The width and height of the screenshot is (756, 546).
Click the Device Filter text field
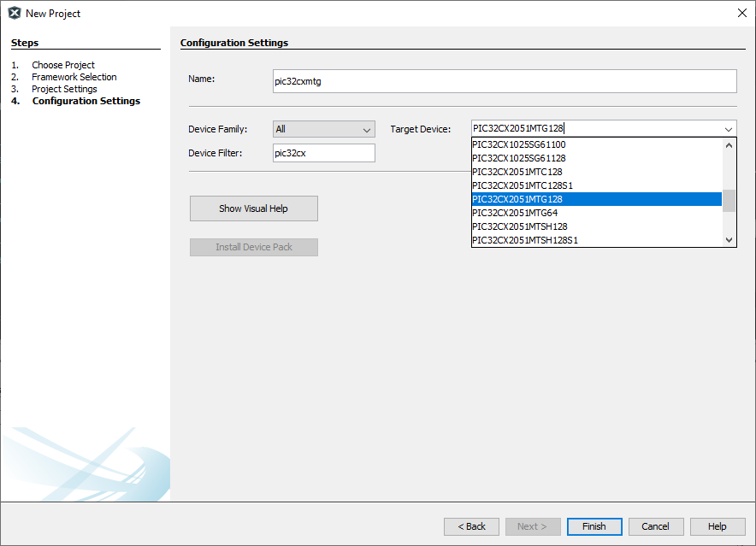coord(323,153)
